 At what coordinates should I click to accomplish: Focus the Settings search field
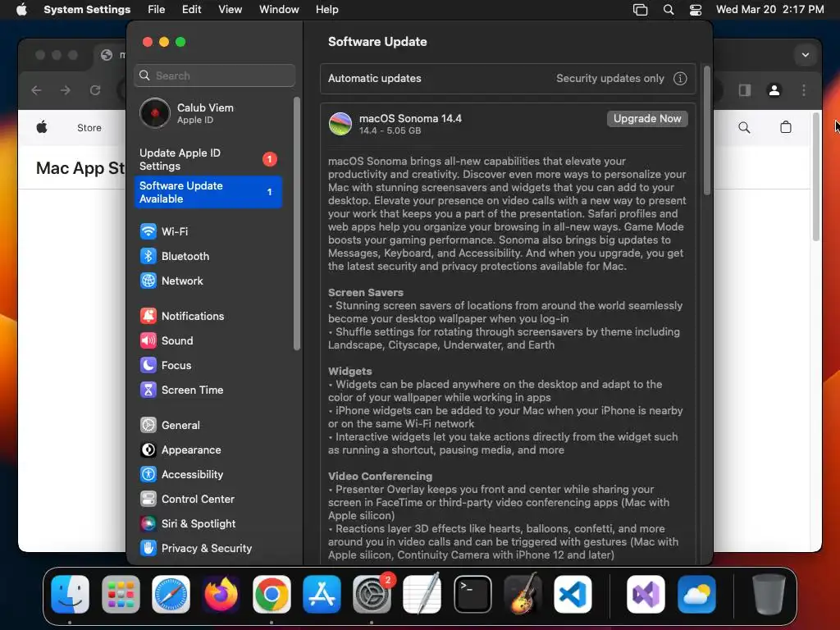click(x=214, y=75)
